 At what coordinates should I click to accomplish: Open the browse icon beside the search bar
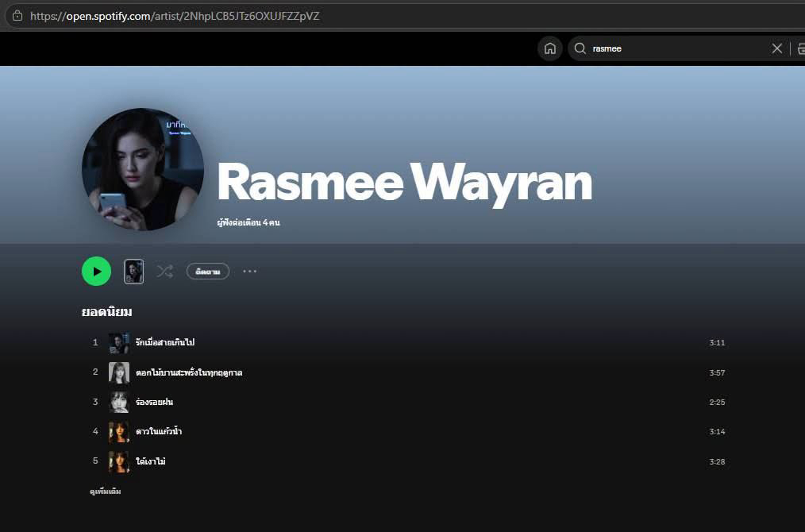tap(801, 48)
